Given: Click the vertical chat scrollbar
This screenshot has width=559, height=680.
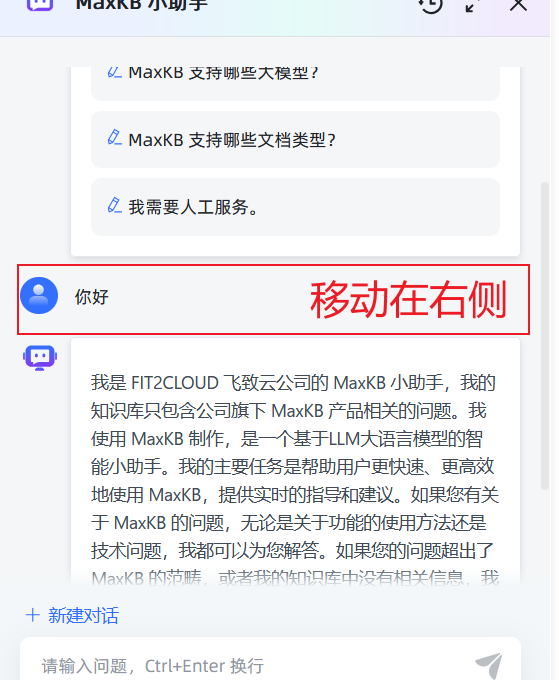Looking at the screenshot, I should coord(545,336).
